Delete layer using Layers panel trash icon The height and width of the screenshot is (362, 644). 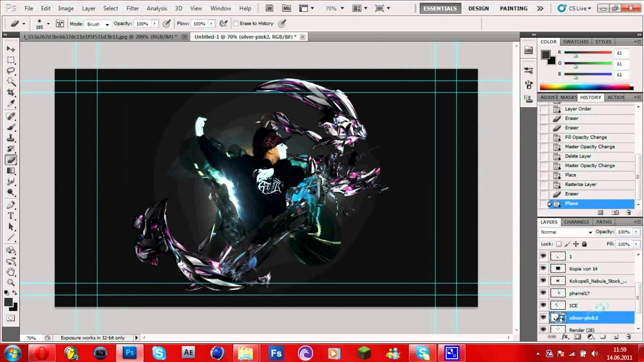click(x=628, y=337)
